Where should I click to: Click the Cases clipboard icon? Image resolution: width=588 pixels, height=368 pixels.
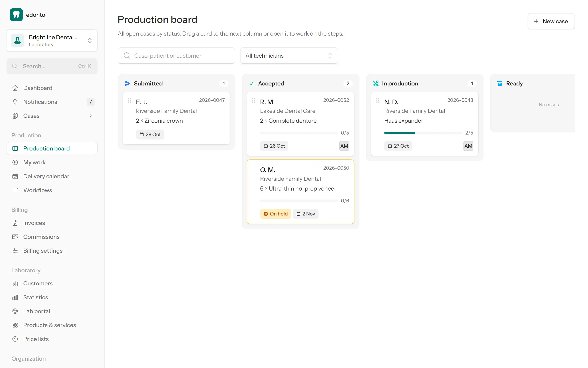pos(15,116)
